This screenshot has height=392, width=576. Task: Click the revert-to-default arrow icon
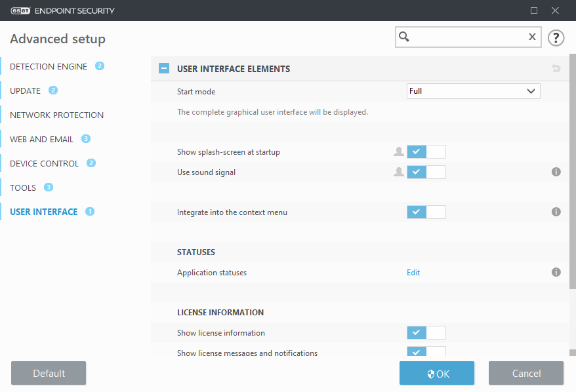point(556,68)
